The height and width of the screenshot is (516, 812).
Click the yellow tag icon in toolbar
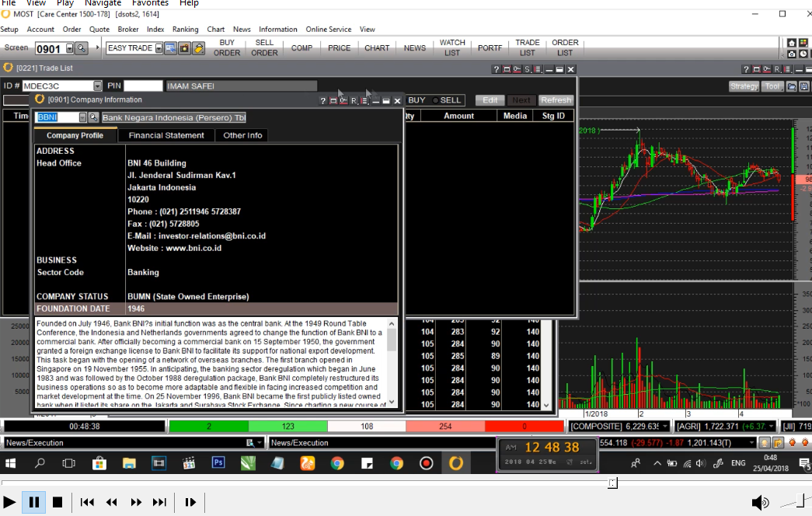point(198,48)
